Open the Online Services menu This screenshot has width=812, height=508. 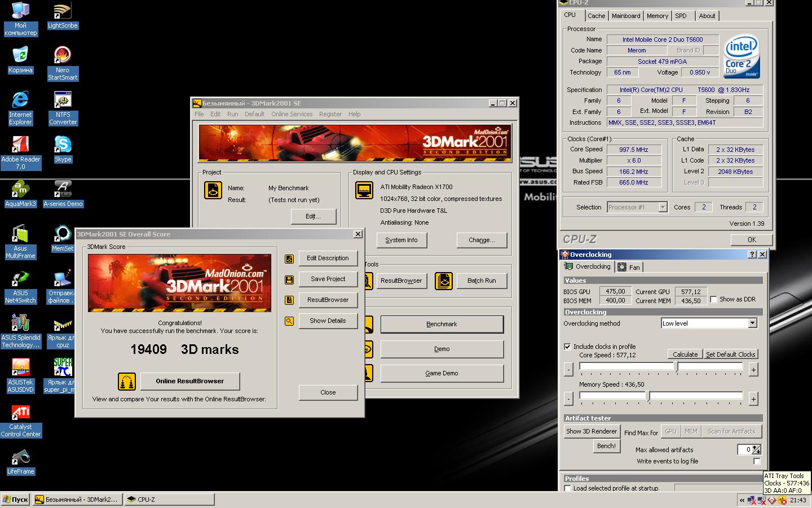pos(292,114)
